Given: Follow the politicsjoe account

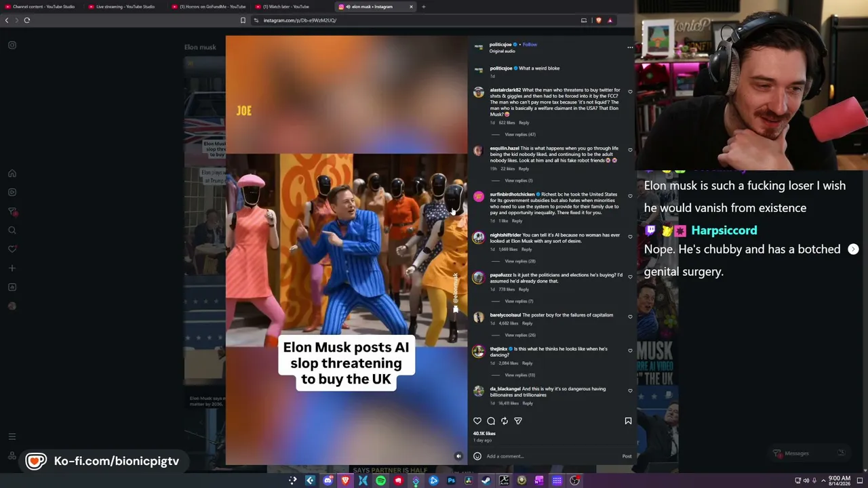Looking at the screenshot, I should pos(530,45).
